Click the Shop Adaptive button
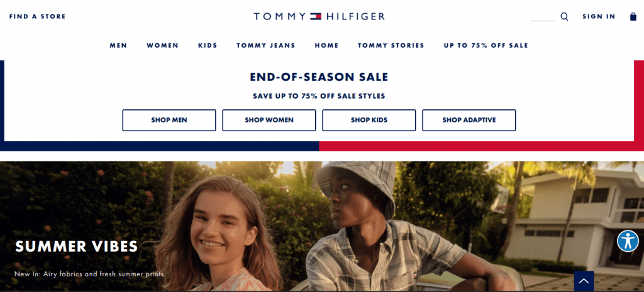644x292 pixels. tap(469, 120)
